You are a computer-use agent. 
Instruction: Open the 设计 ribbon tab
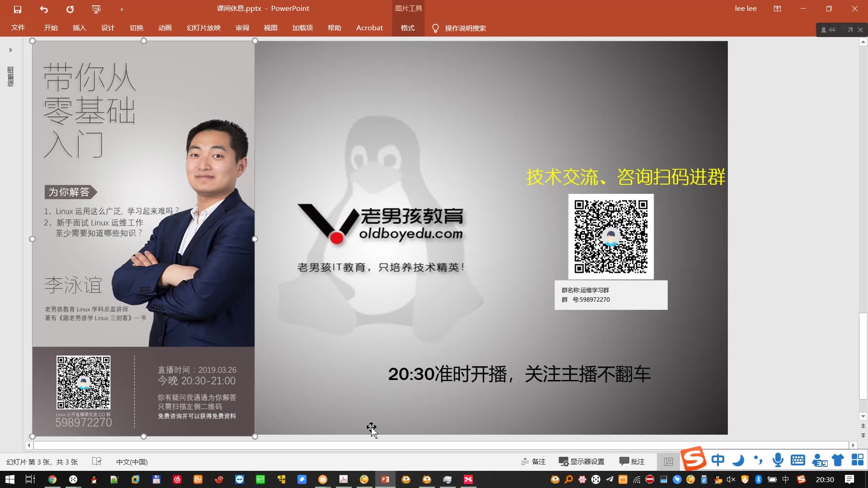[x=108, y=28]
